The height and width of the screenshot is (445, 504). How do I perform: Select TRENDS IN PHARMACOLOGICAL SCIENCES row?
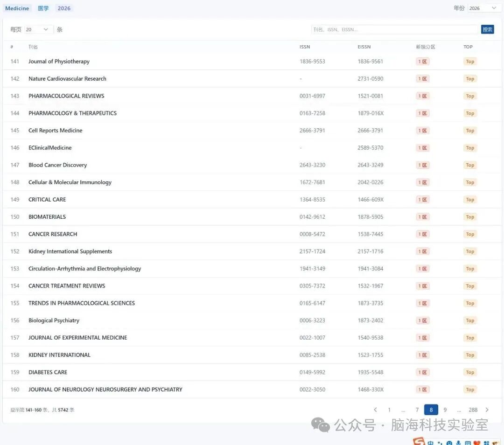click(252, 303)
